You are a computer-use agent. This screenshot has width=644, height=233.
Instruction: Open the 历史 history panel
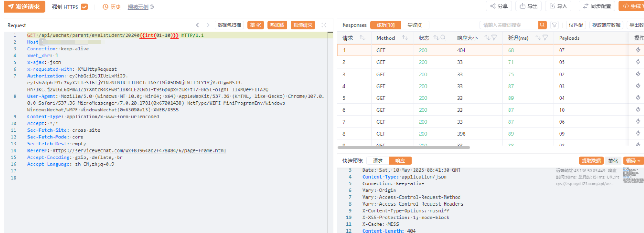pos(111,7)
